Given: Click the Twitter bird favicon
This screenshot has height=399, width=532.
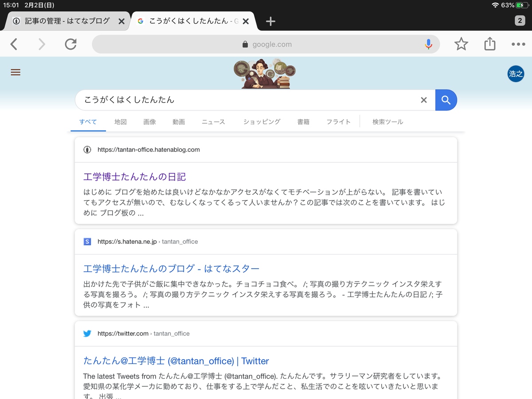Looking at the screenshot, I should tap(87, 333).
